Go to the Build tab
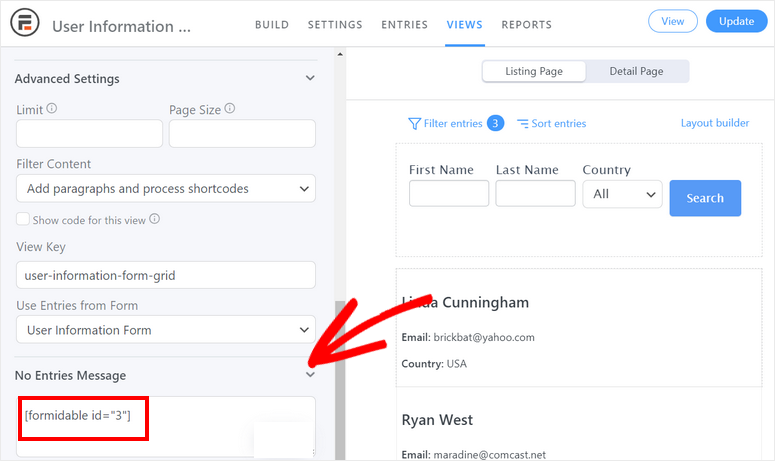The image size is (775, 461). pos(273,24)
